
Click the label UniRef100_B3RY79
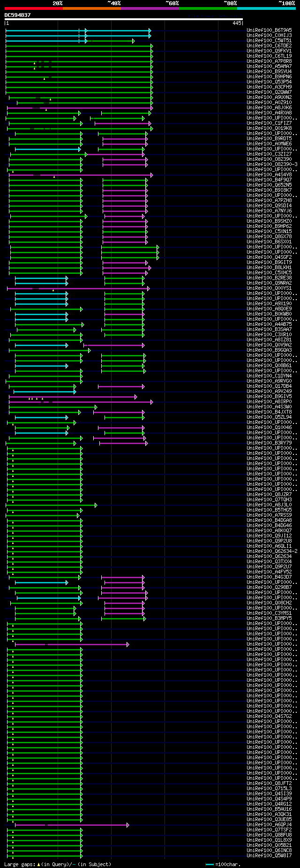(x=269, y=443)
